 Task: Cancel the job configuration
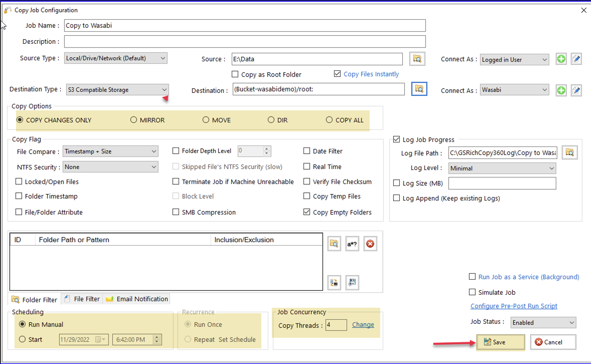pyautogui.click(x=553, y=342)
